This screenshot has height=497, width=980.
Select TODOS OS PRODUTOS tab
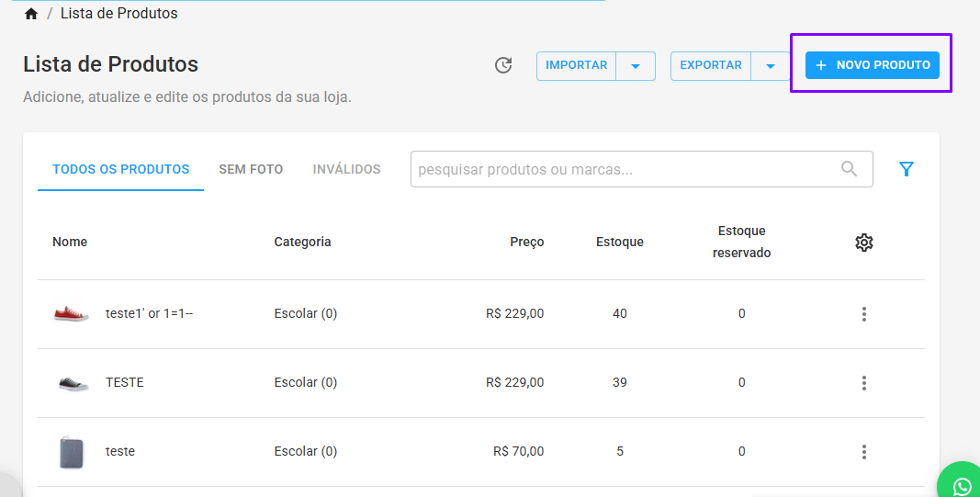click(120, 169)
